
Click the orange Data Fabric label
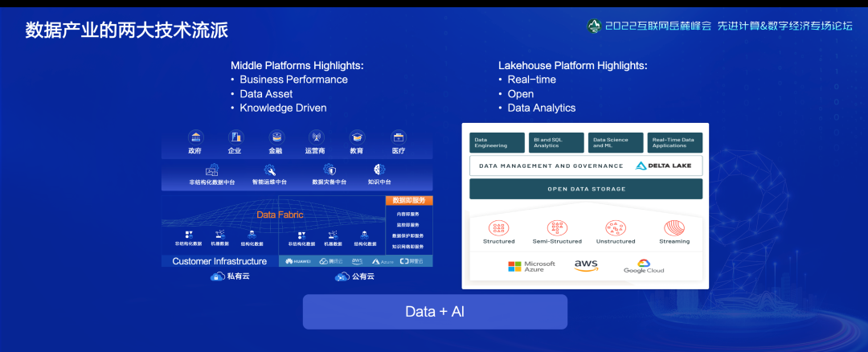point(280,215)
